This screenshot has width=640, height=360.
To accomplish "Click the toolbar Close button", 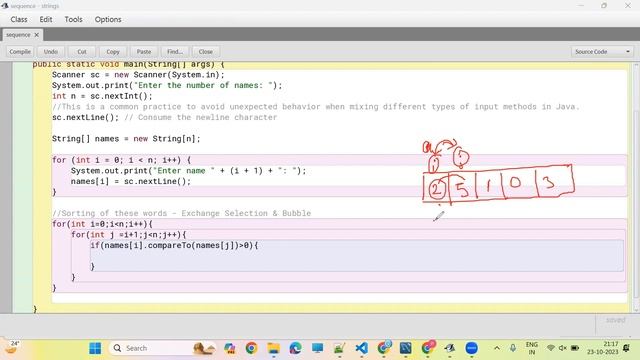I will [x=206, y=52].
